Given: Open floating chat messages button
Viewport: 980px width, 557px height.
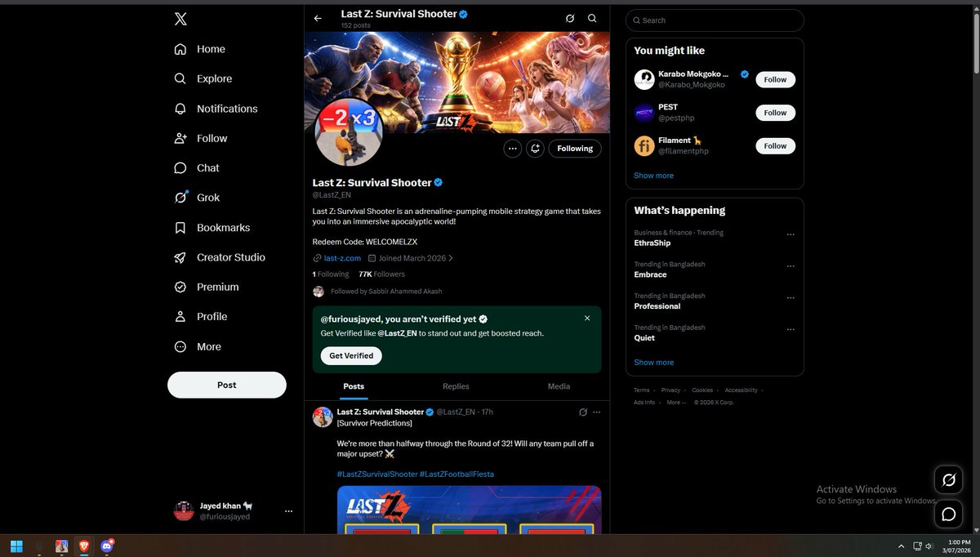Looking at the screenshot, I should pos(949,514).
